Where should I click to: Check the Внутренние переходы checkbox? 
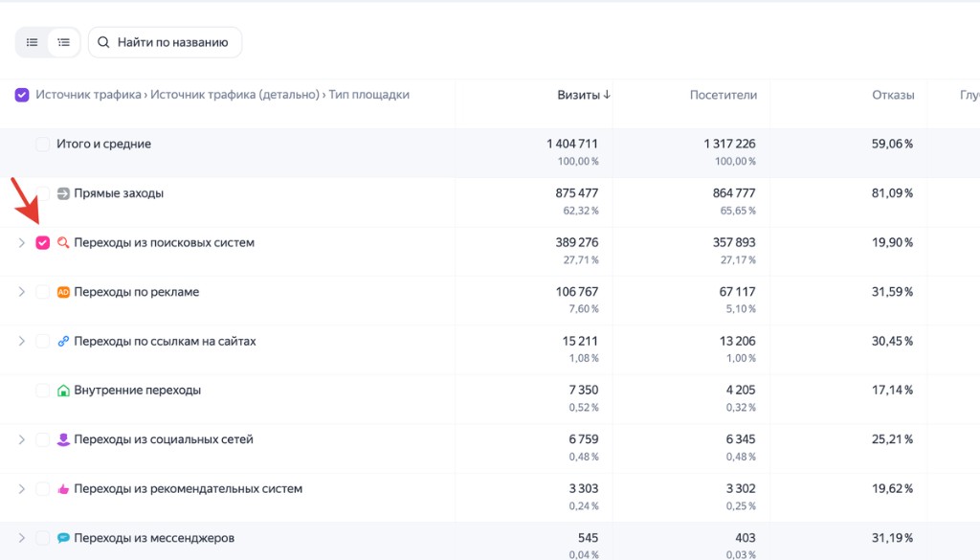[x=42, y=391]
